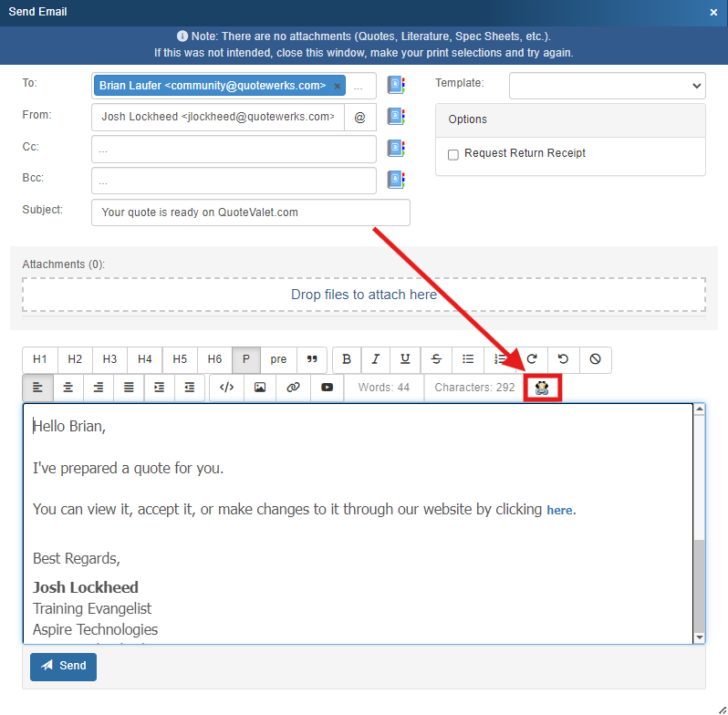The image size is (728, 715).
Task: Toggle the blockquote format
Action: (x=312, y=359)
